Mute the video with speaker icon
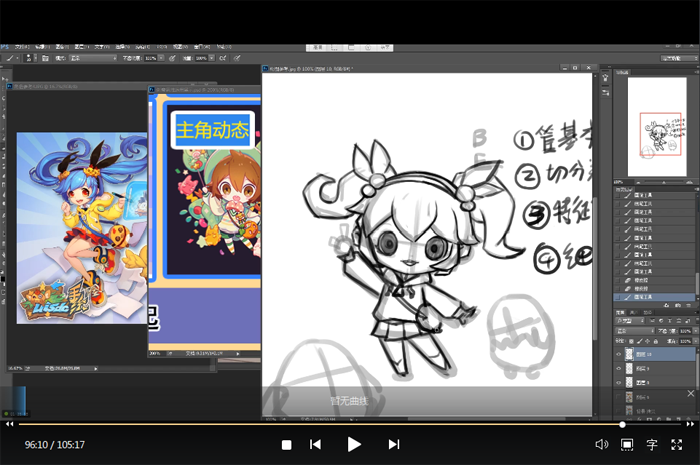This screenshot has width=700, height=465. [601, 444]
